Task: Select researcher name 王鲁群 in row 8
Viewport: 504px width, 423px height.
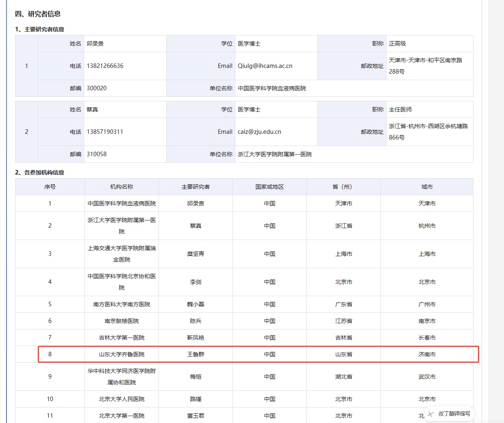Action: click(x=196, y=354)
